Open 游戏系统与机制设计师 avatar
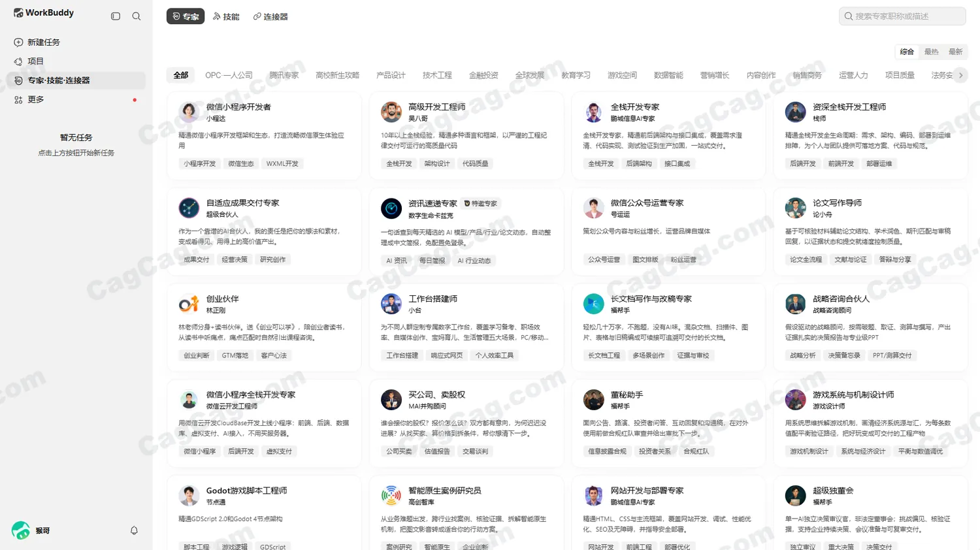Viewport: 980px width, 550px height. [795, 400]
